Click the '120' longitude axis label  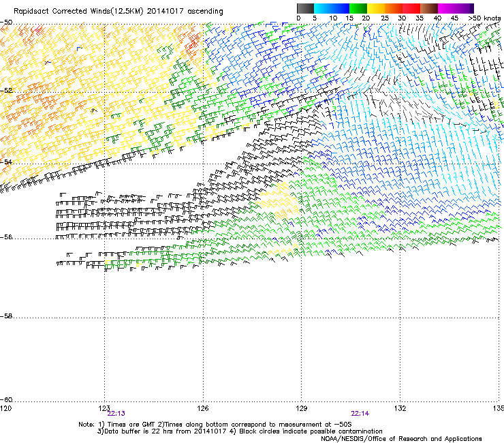pyautogui.click(x=5, y=408)
